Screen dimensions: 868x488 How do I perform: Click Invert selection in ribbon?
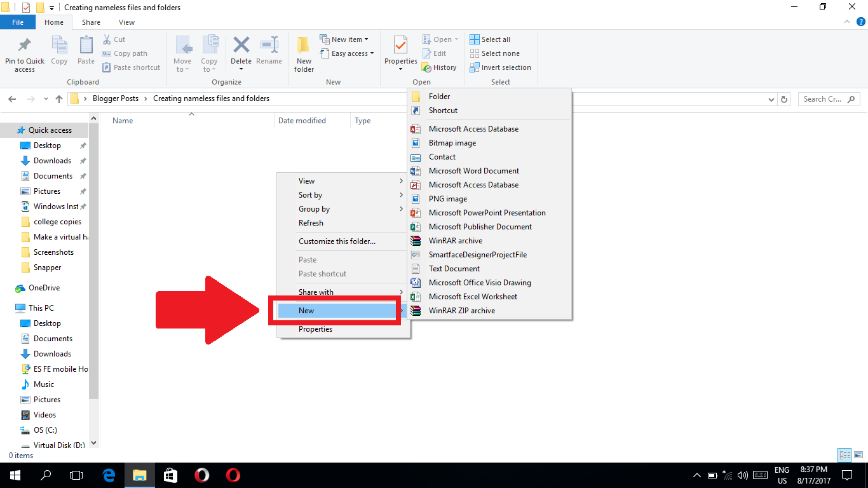point(501,67)
